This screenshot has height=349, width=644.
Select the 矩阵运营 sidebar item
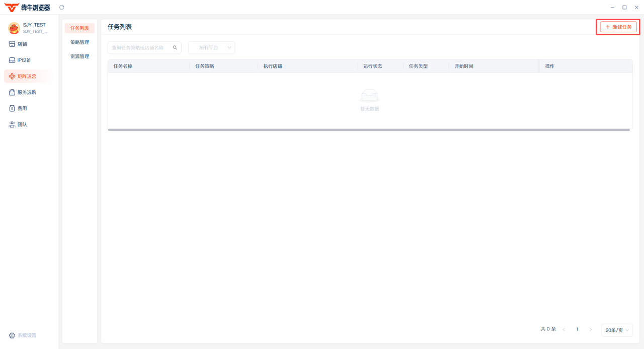27,77
